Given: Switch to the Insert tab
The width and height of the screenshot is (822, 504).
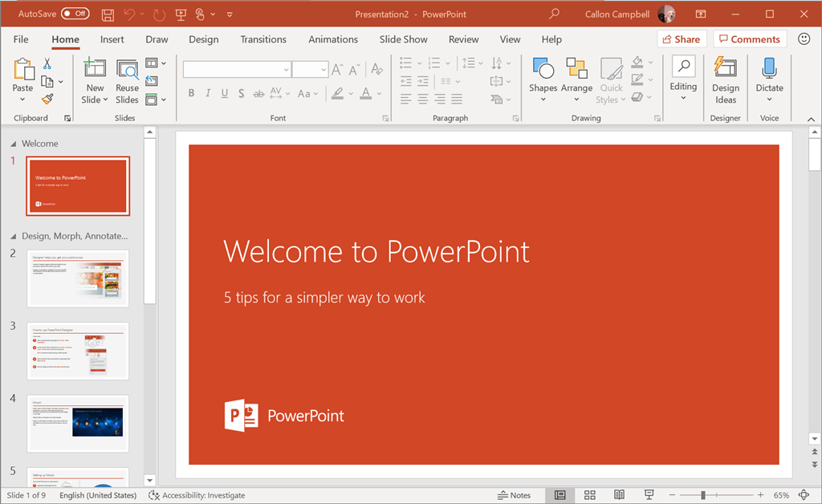Looking at the screenshot, I should click(x=112, y=39).
